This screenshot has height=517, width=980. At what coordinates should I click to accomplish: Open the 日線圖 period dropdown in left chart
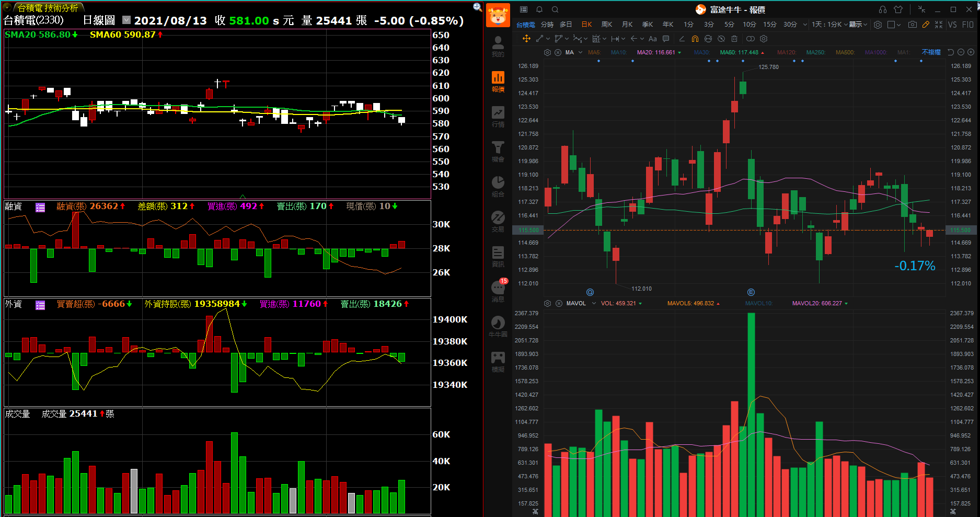pyautogui.click(x=126, y=20)
